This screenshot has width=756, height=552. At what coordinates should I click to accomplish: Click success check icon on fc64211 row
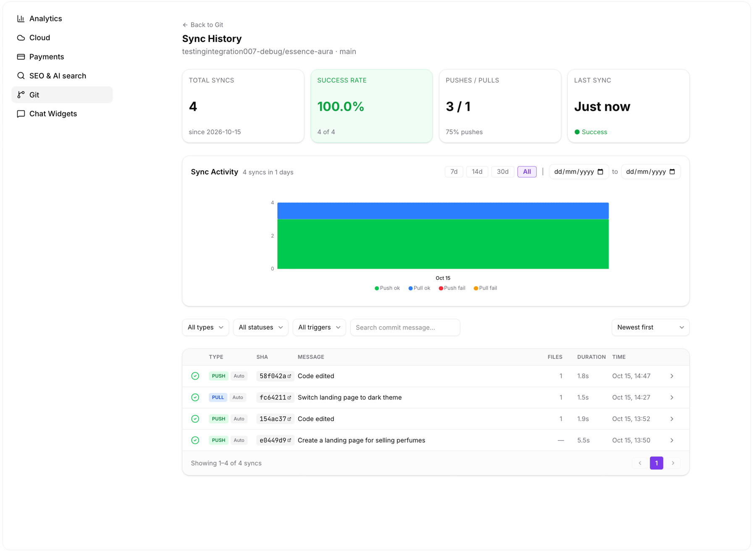[x=195, y=398]
